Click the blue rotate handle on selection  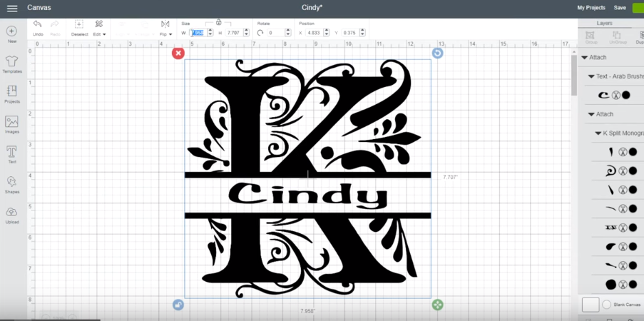pos(437,53)
